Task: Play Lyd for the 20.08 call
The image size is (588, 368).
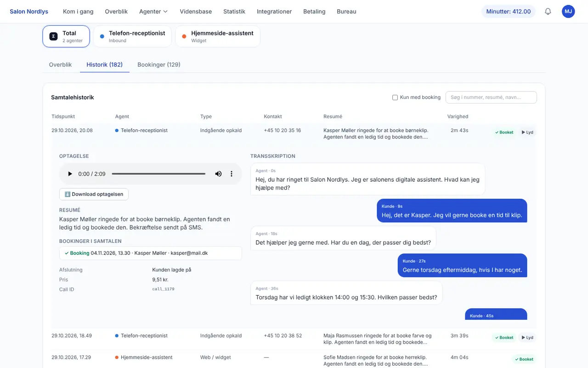Action: tap(527, 132)
